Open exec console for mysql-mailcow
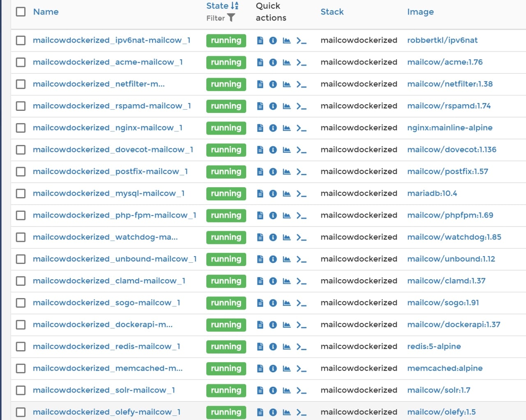 pyautogui.click(x=302, y=193)
